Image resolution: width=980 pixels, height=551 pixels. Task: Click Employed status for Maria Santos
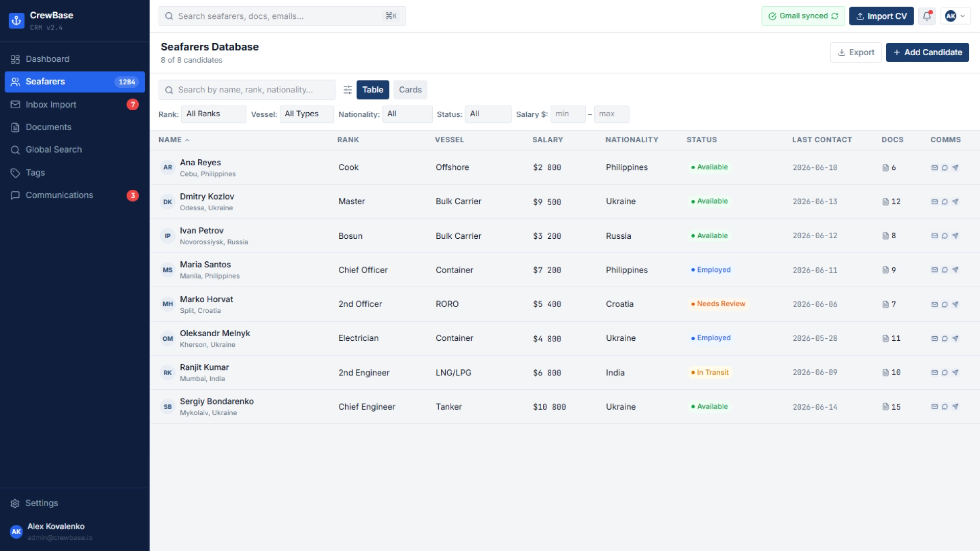(x=710, y=270)
